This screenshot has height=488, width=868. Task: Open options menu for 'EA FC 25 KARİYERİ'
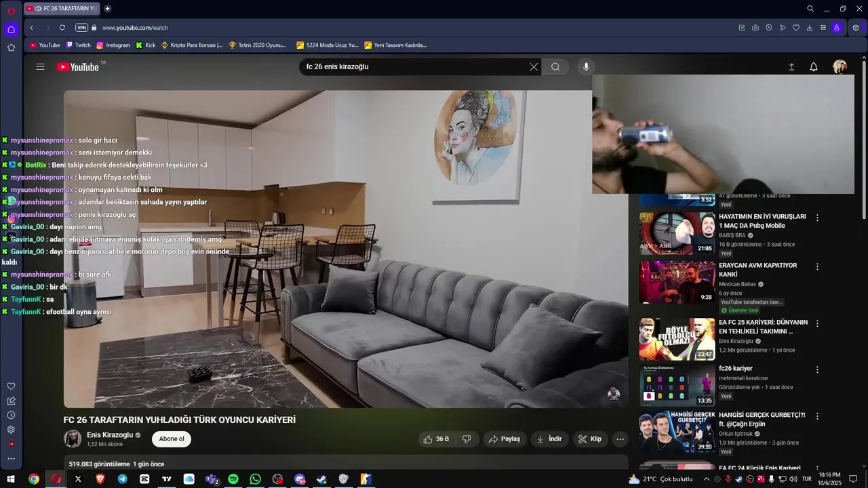click(817, 323)
